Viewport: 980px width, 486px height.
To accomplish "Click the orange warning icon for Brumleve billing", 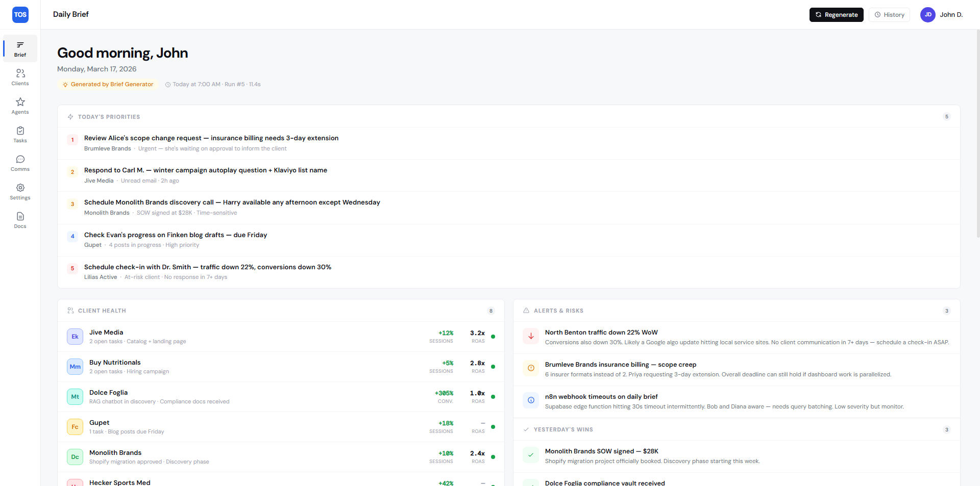I will click(x=531, y=368).
